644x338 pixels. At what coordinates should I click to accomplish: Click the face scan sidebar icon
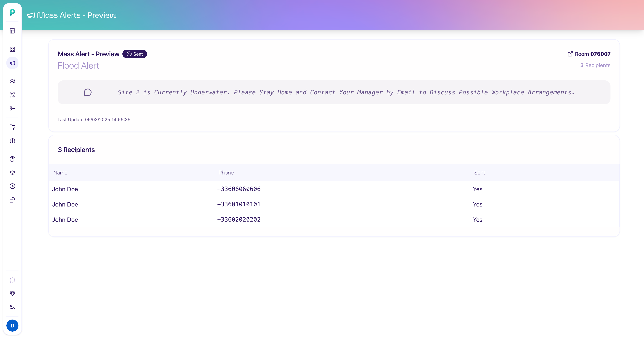pyautogui.click(x=12, y=95)
